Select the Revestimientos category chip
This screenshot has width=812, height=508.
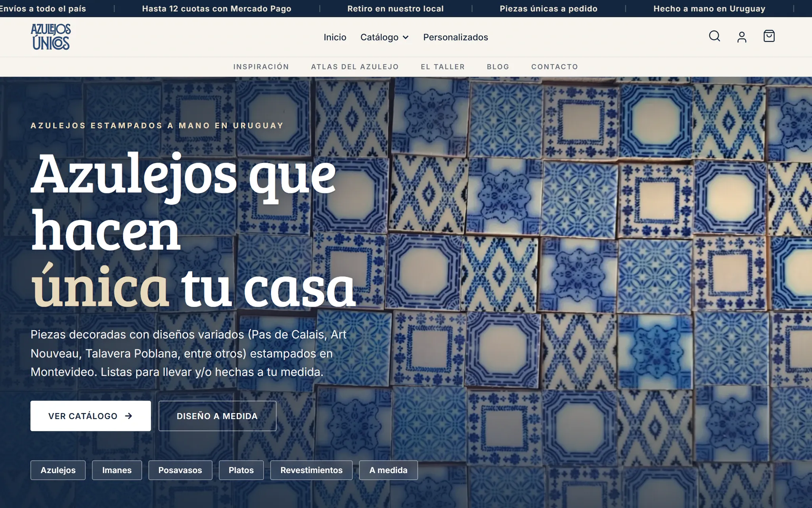311,470
